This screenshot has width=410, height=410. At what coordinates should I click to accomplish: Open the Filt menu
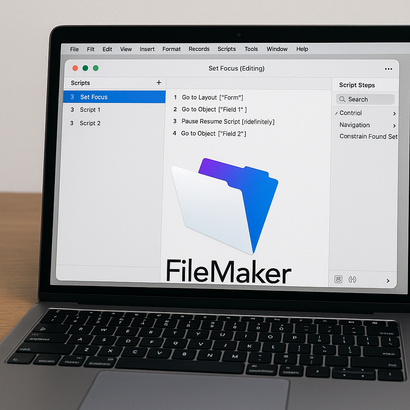point(90,49)
